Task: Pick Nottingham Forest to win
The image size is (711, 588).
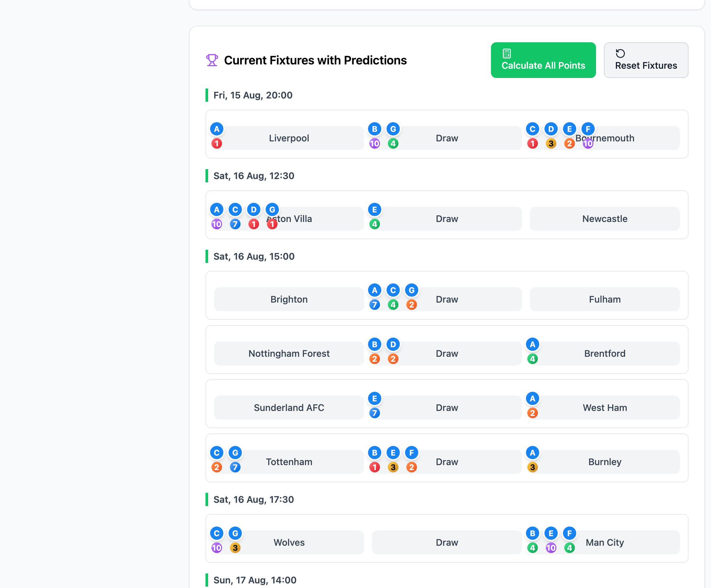Action: (x=289, y=353)
